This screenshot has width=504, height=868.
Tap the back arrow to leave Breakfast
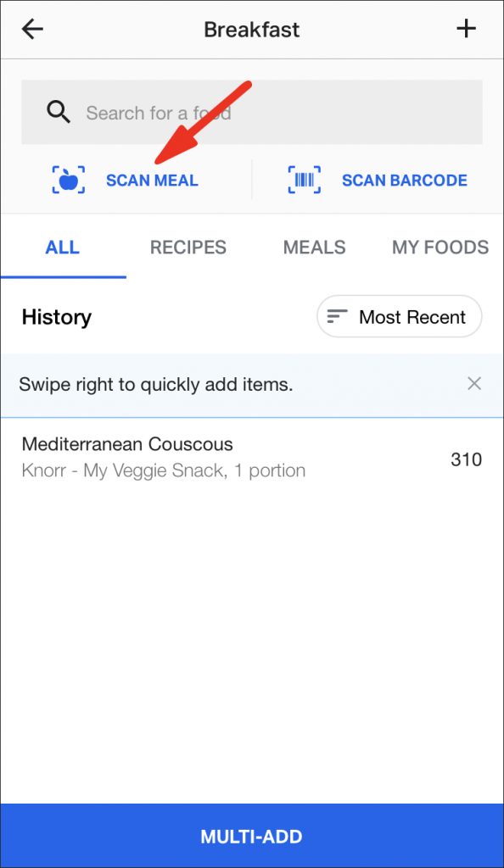(x=31, y=29)
